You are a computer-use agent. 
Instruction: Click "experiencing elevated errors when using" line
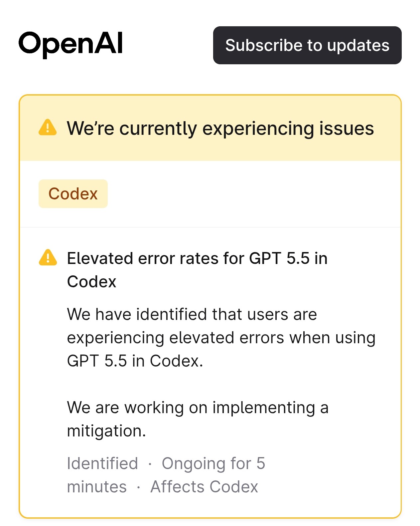pos(221,338)
